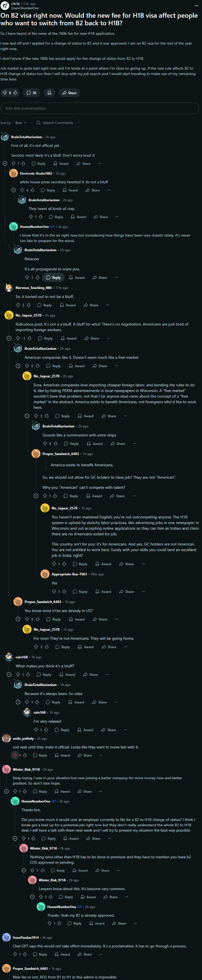
Task: Share the main post
Action: (x=69, y=93)
